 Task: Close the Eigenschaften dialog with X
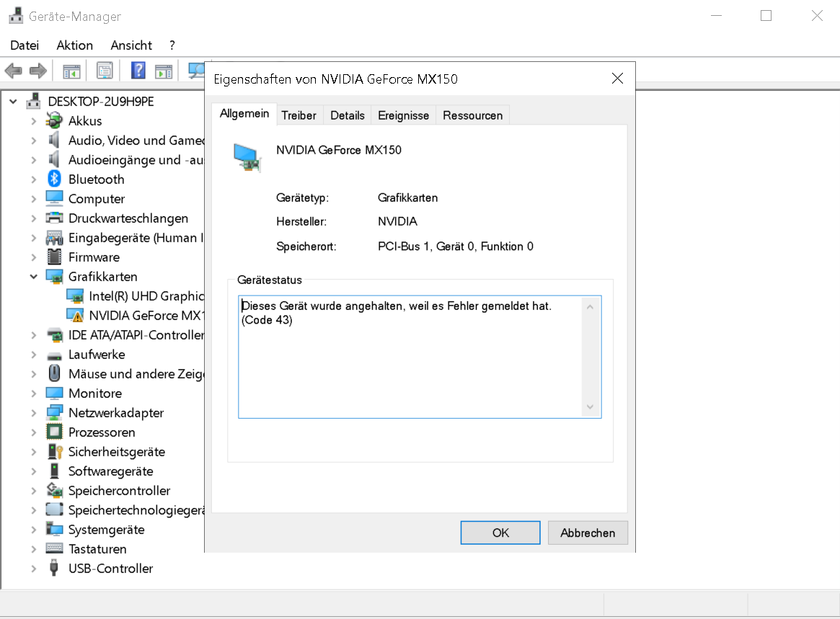[617, 79]
